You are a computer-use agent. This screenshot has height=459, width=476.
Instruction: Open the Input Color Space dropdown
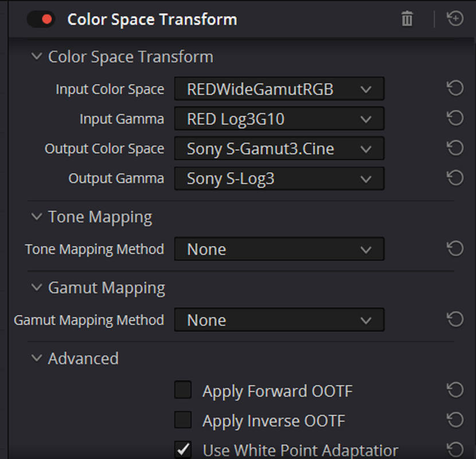click(x=279, y=89)
